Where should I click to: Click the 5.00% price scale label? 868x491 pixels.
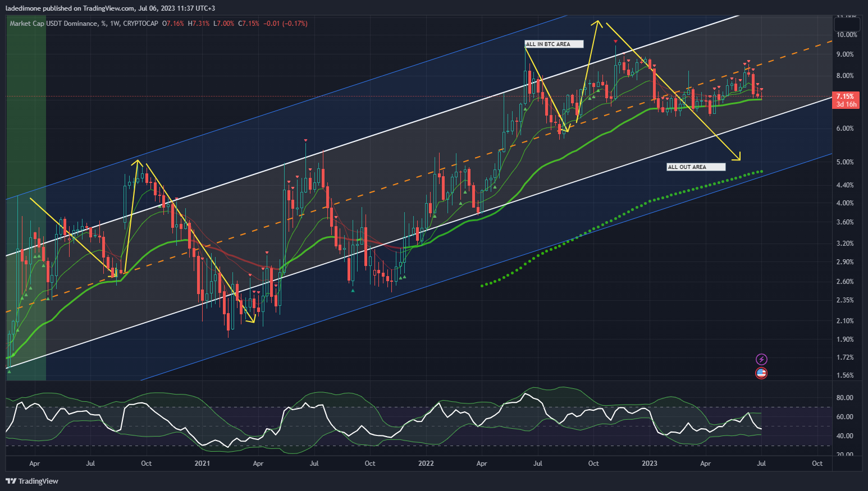[845, 162]
